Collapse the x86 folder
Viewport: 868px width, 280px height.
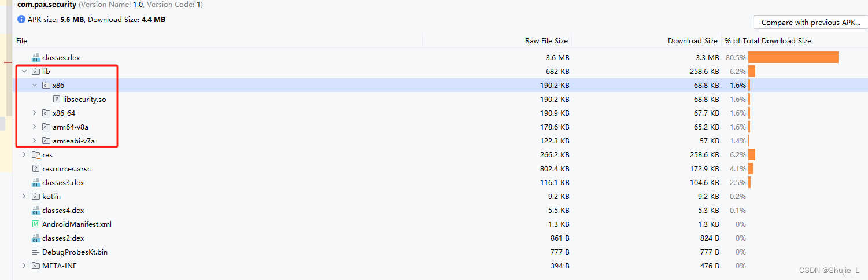point(35,86)
